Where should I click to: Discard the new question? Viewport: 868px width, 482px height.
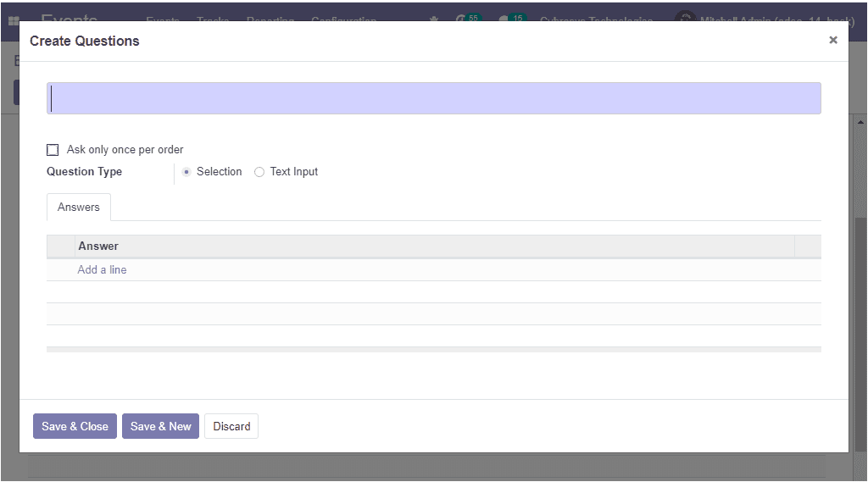[231, 426]
